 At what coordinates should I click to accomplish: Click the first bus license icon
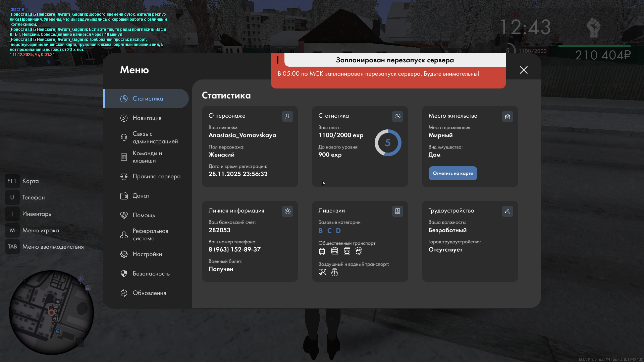322,251
